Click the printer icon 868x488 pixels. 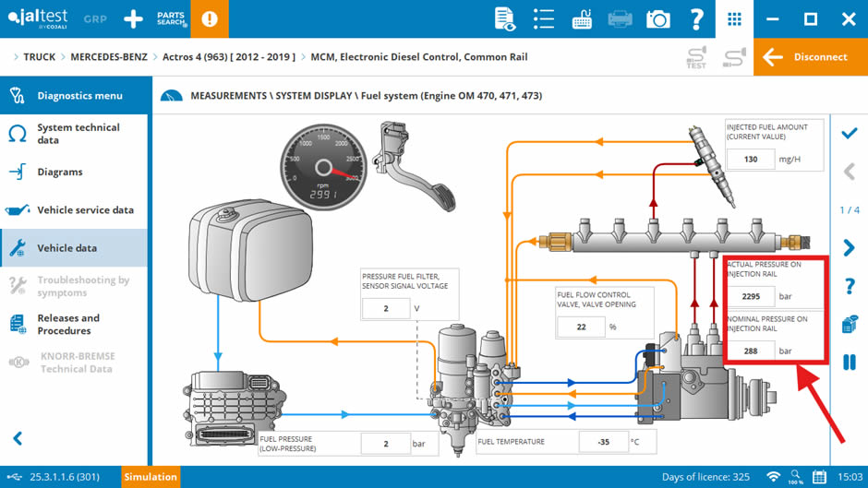click(620, 19)
